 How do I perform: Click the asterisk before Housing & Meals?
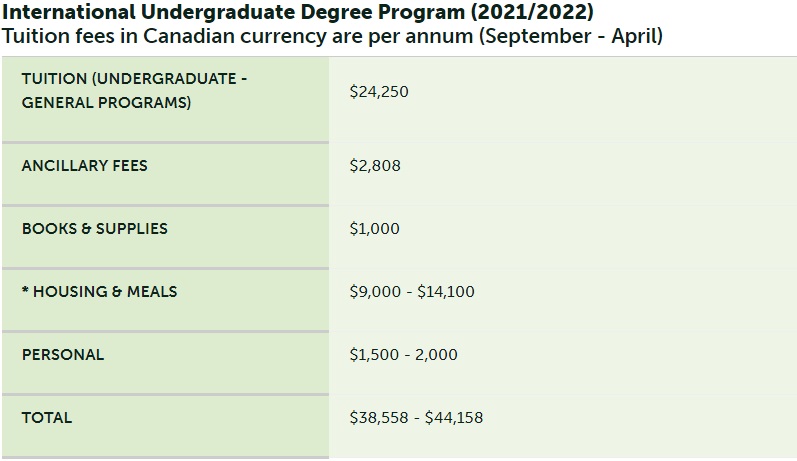tap(25, 292)
